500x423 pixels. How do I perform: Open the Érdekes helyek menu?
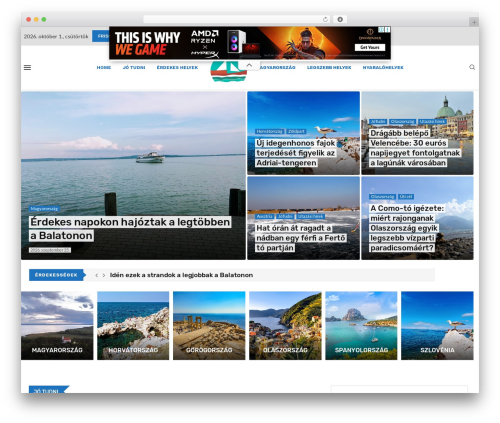point(177,67)
